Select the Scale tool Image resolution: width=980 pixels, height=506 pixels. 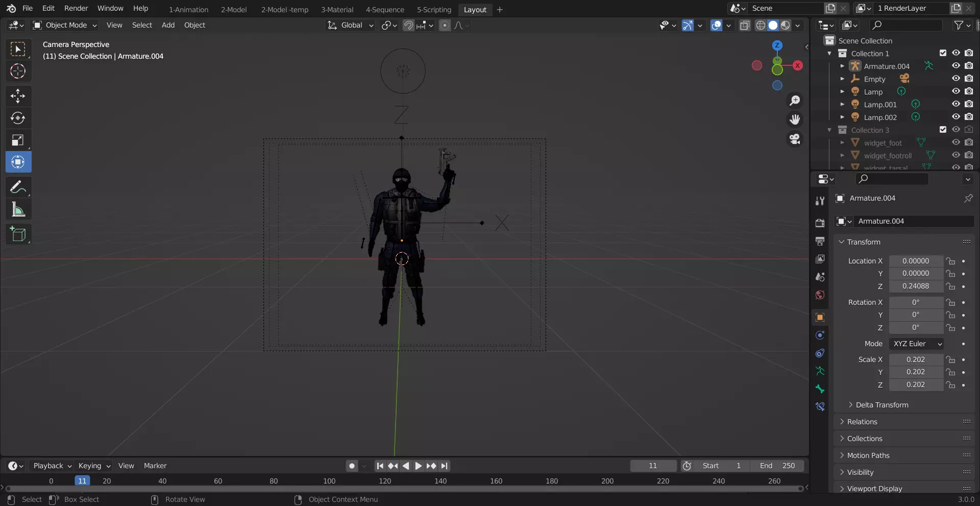tap(18, 140)
